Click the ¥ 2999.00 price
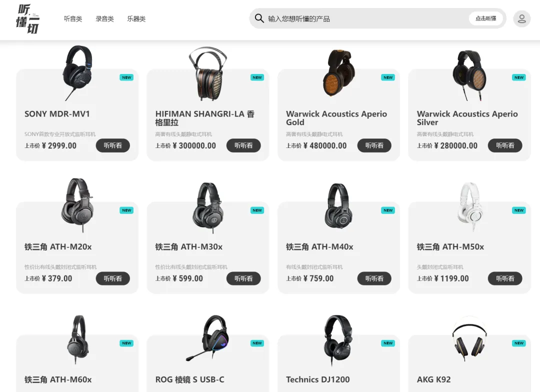The image size is (540, 392). (x=59, y=145)
